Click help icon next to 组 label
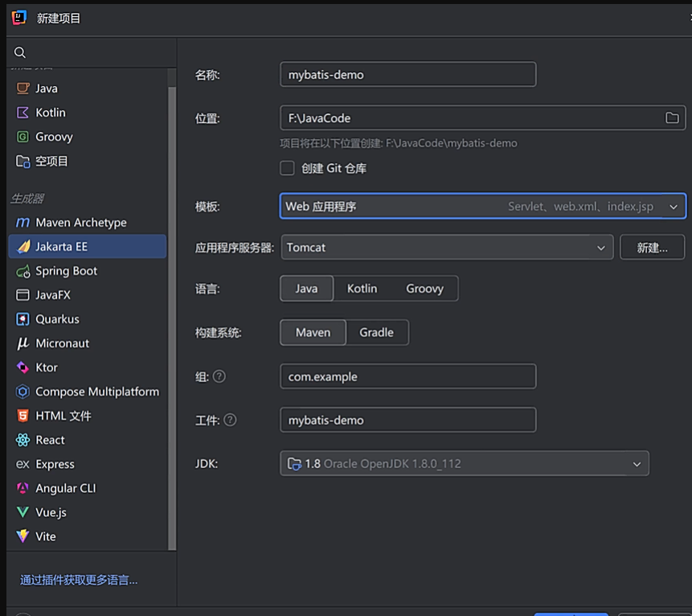This screenshot has width=692, height=616. pyautogui.click(x=219, y=376)
